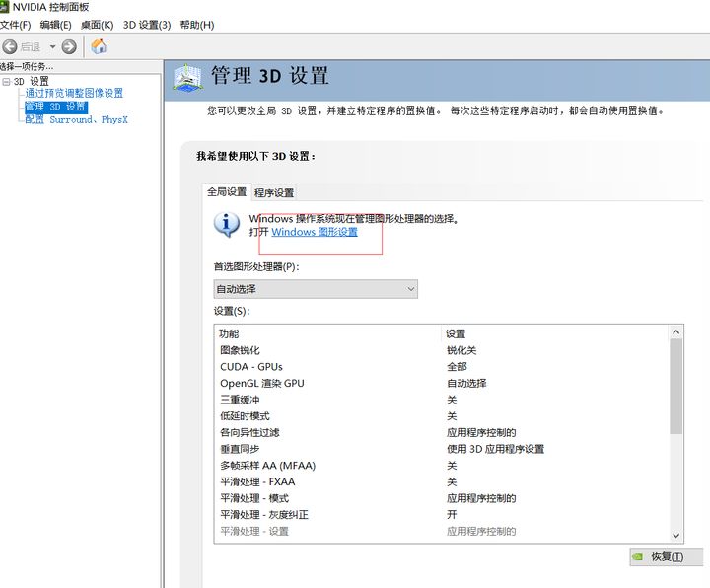Click the settings list scroll up arrow
Viewport: 710px width, 588px height.
pyautogui.click(x=676, y=332)
